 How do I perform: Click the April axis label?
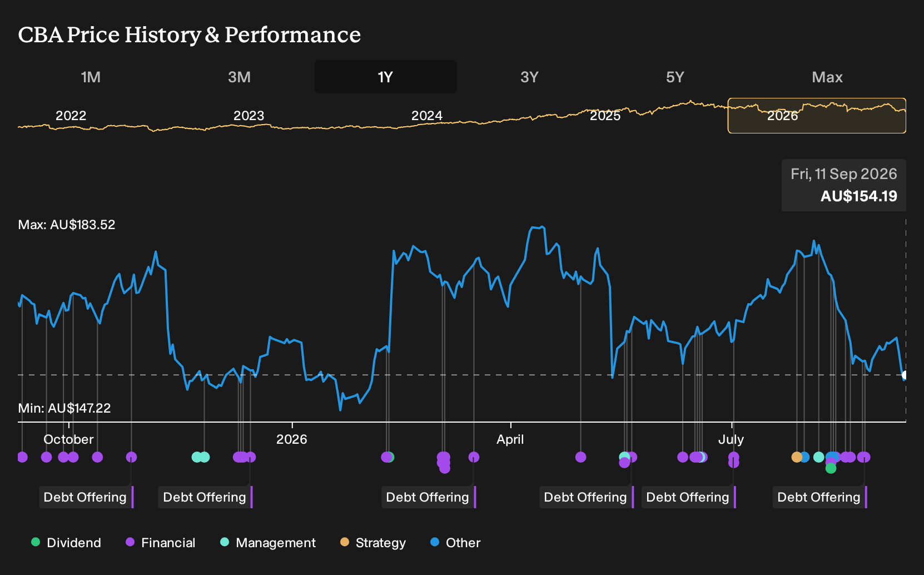pyautogui.click(x=510, y=439)
